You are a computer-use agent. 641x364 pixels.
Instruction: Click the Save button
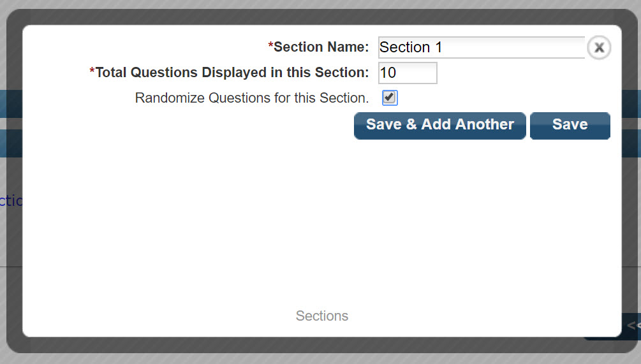point(570,125)
